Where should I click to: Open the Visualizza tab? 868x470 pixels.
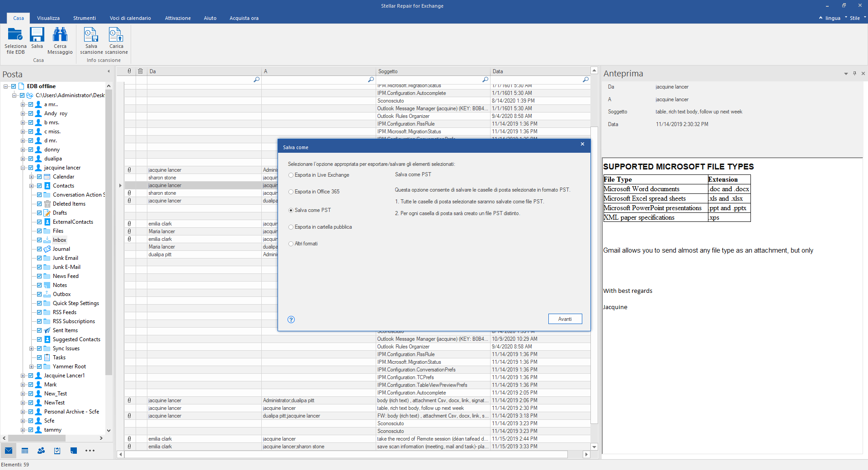[x=48, y=18]
